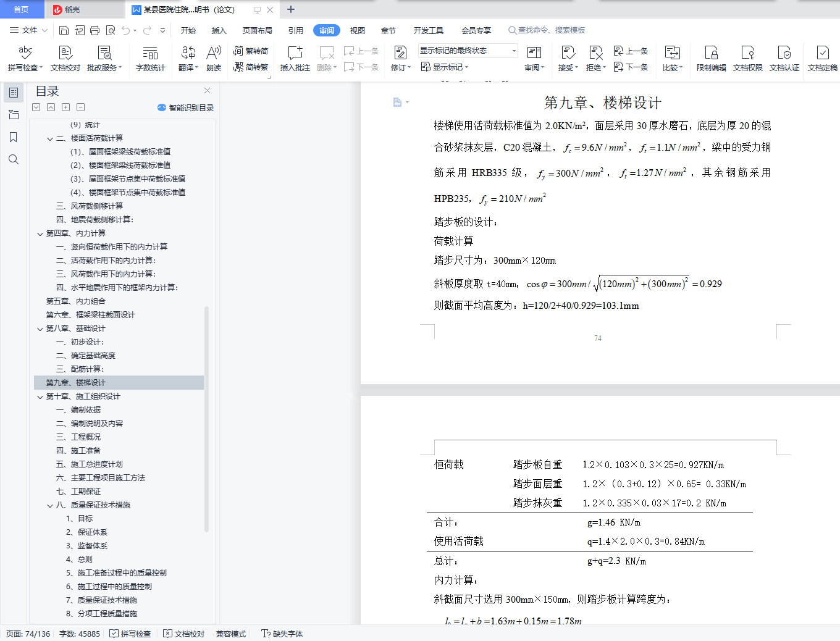
Task: Click 文档定稿 finalize document
Action: [823, 59]
